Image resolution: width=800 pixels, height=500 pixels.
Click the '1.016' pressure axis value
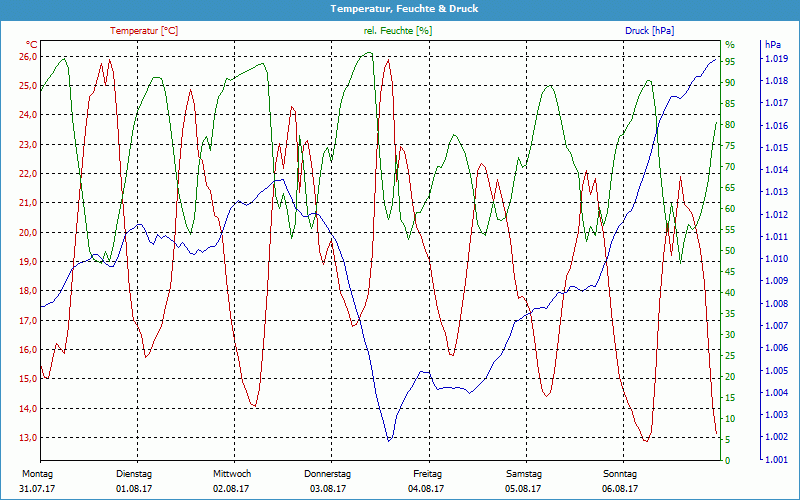[776, 126]
